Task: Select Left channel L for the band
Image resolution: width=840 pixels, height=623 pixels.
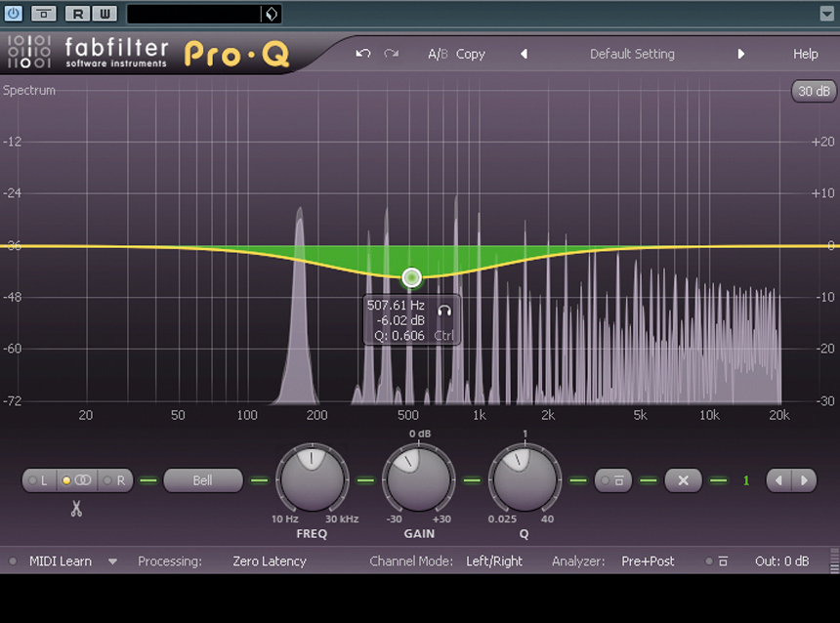Action: (38, 480)
